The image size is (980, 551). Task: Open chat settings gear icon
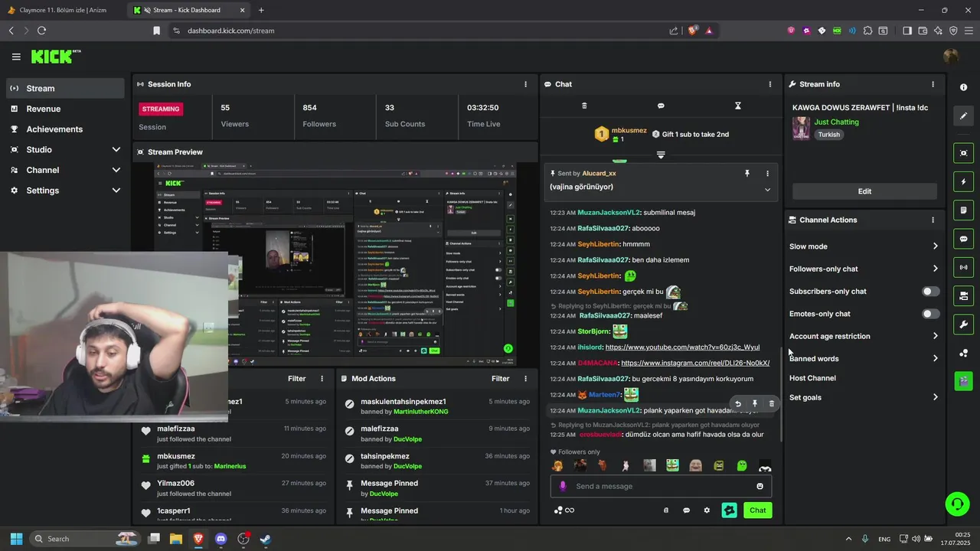coord(707,510)
